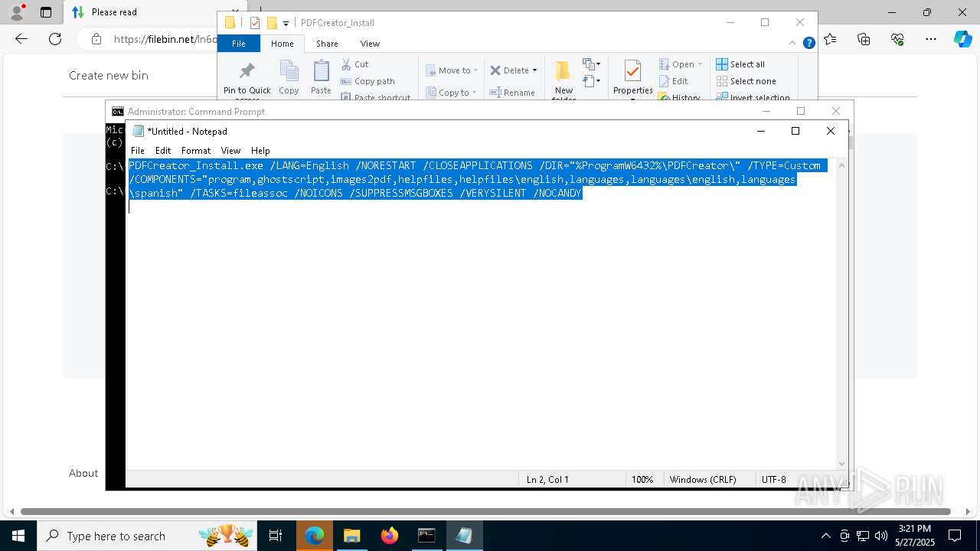
Task: Open the volume icon in system tray
Action: (x=881, y=536)
